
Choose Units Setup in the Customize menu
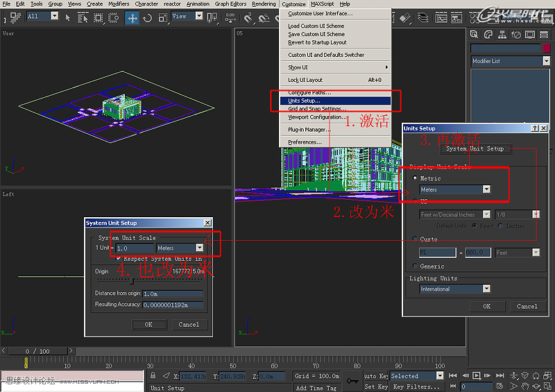305,101
